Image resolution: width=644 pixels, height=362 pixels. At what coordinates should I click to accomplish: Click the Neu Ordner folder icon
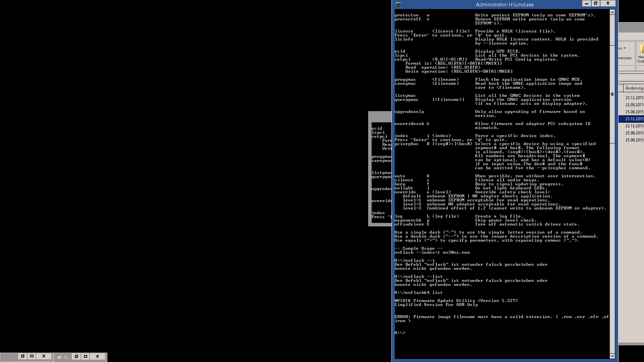click(x=641, y=49)
